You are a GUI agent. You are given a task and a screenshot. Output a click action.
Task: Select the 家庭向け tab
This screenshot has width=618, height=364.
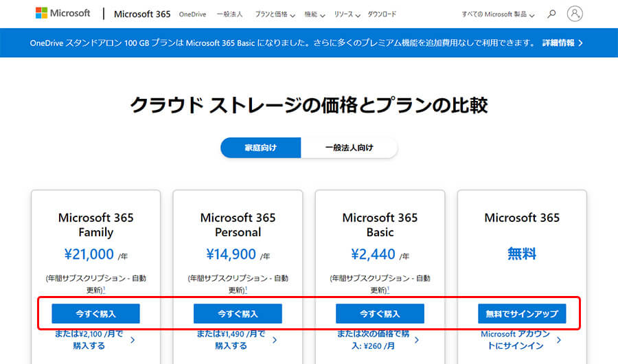click(x=260, y=148)
